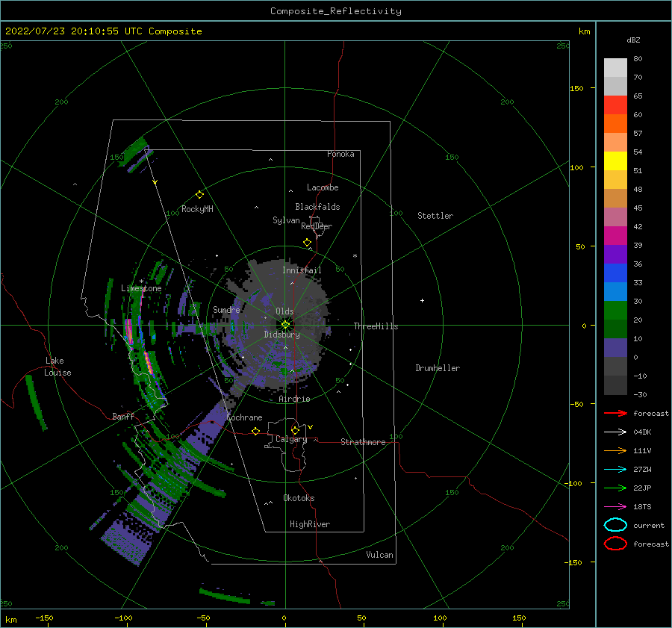
Task: Click the Banff label
Action: [x=123, y=416]
